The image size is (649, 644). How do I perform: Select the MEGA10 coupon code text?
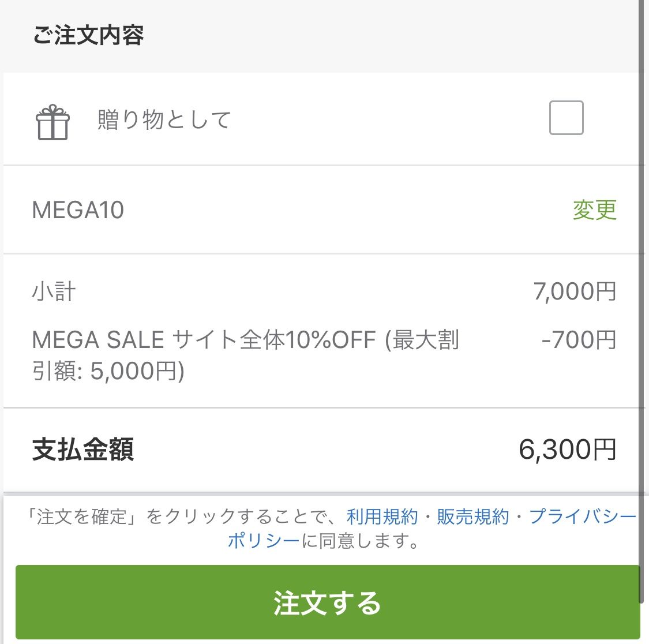(78, 210)
